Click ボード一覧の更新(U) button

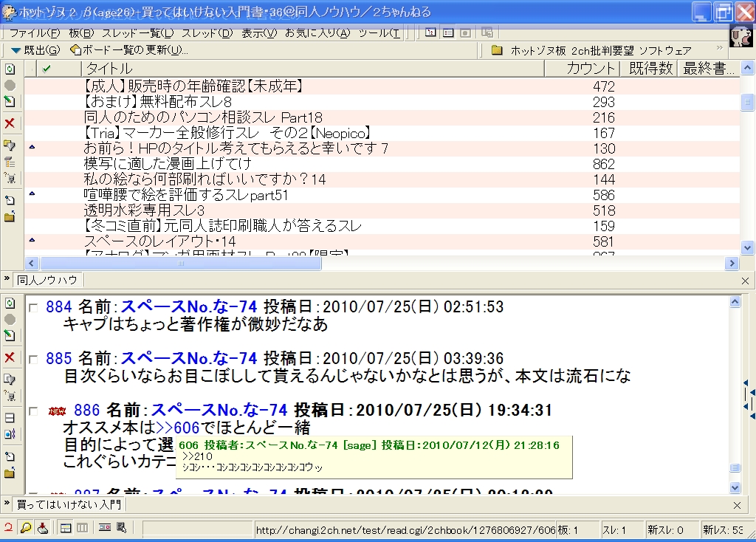(128, 49)
